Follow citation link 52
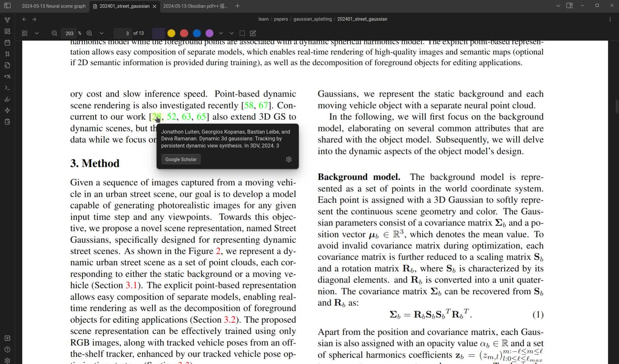619x364 pixels. click(171, 117)
